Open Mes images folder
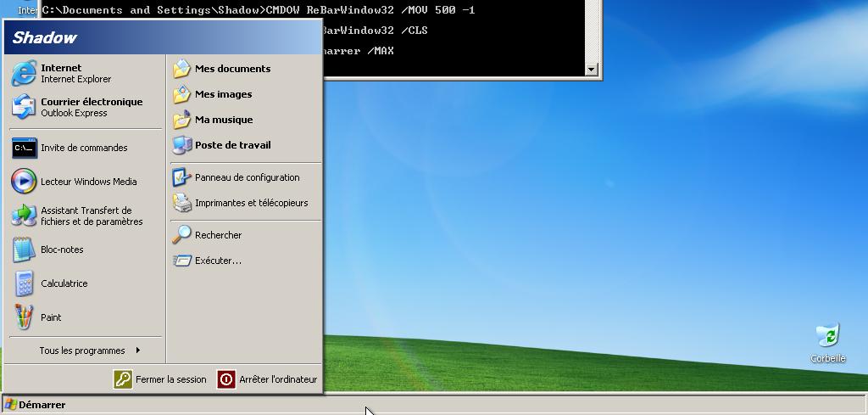Screen dimensions: 868x415 coord(222,94)
